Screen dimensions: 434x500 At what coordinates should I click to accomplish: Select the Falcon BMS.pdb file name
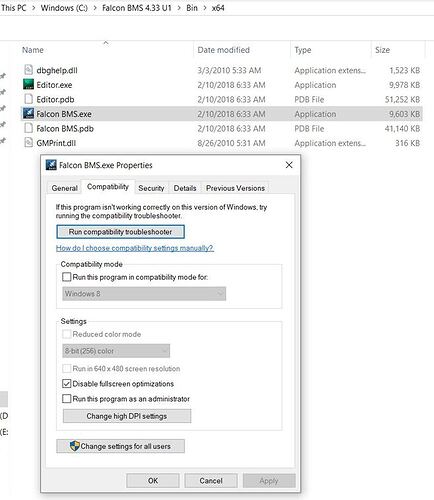click(65, 128)
